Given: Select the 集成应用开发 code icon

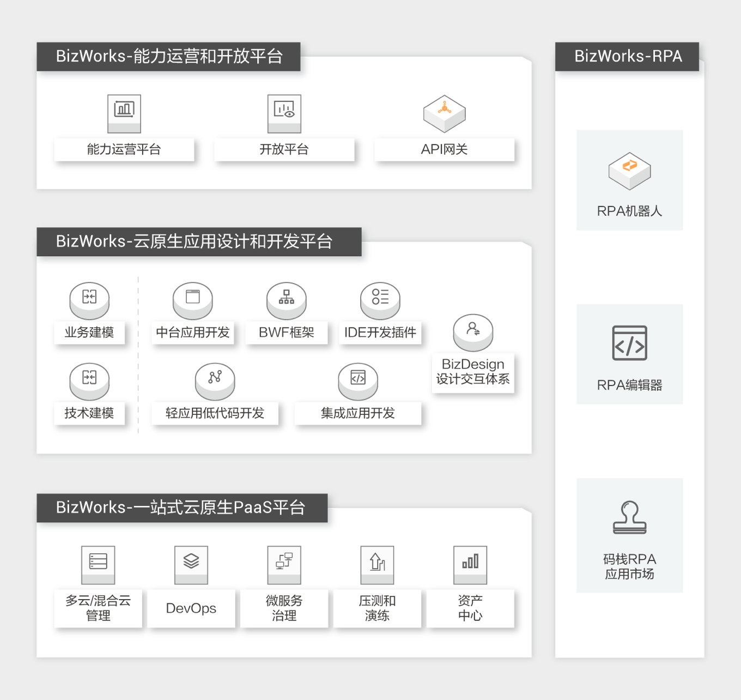Looking at the screenshot, I should click(x=358, y=381).
